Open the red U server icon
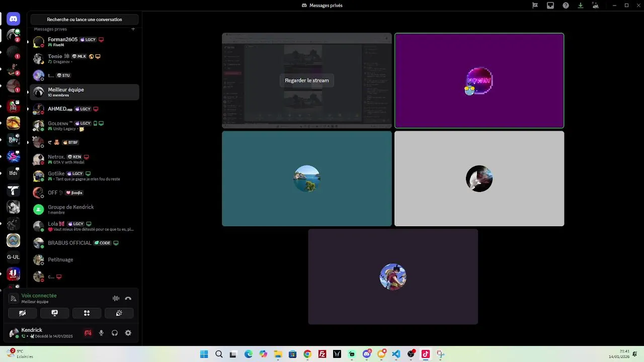Image resolution: width=644 pixels, height=362 pixels. tap(14, 274)
